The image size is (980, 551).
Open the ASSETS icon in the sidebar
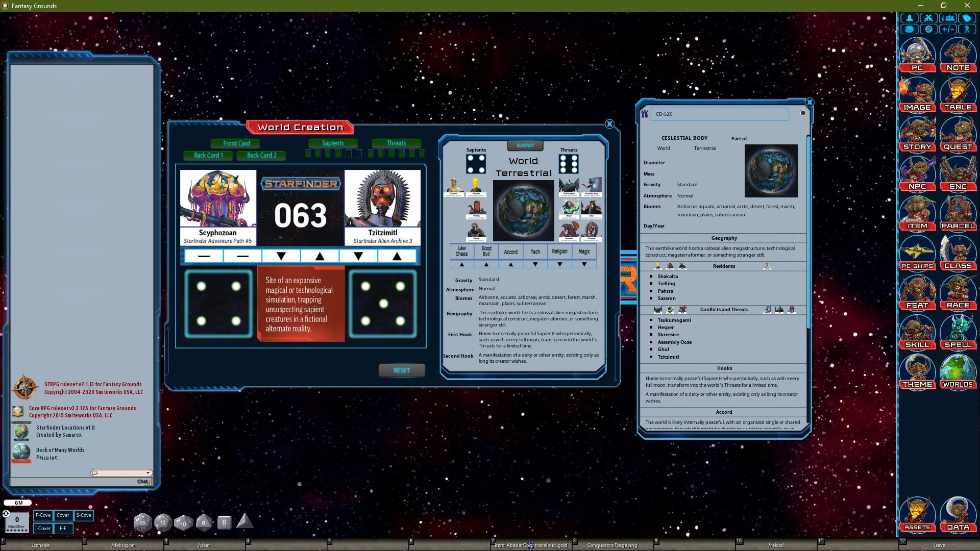[x=917, y=514]
